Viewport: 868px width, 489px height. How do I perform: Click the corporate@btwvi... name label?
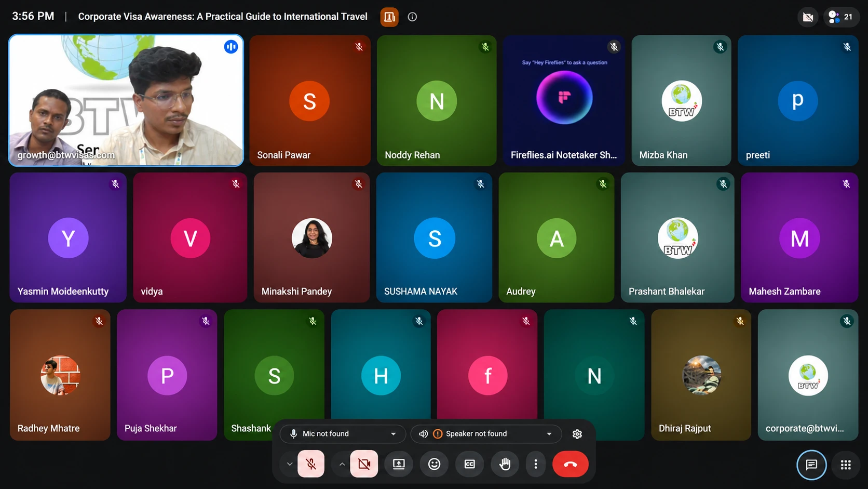pos(805,428)
